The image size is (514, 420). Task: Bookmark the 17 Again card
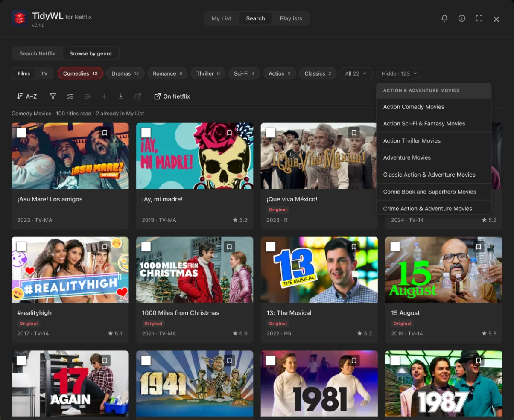point(105,360)
